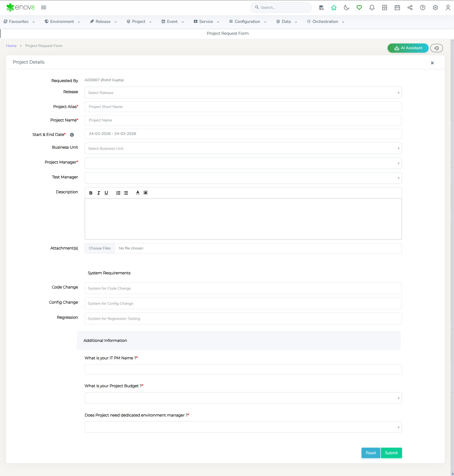The image size is (454, 476).
Task: Click the share icon in header
Action: pyautogui.click(x=410, y=8)
